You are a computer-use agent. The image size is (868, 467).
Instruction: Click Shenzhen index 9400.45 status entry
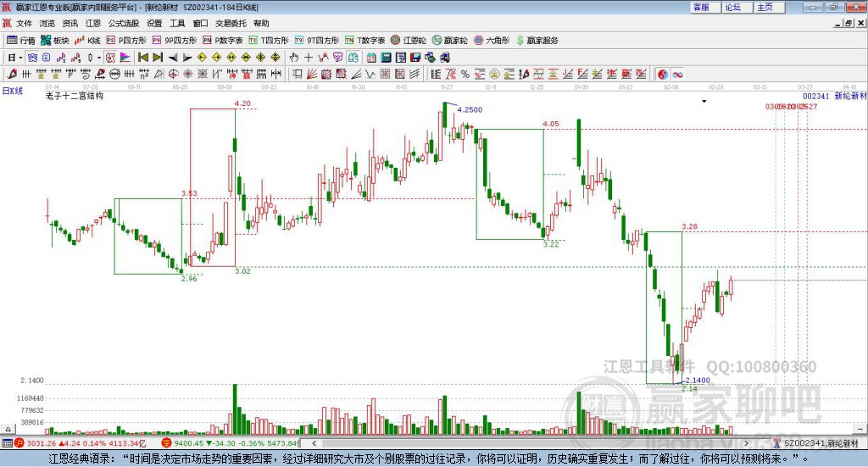click(x=230, y=443)
